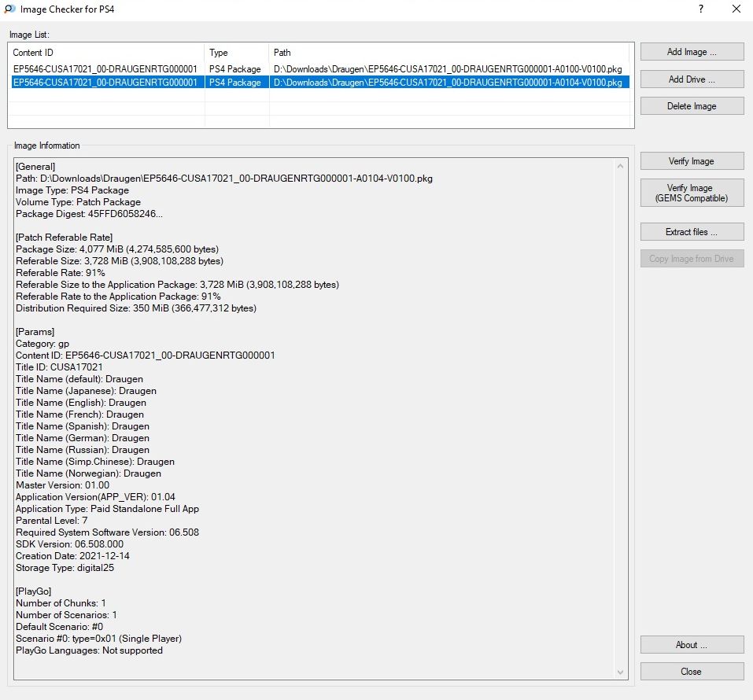753x700 pixels.
Task: Start Verify Image
Action: [692, 161]
